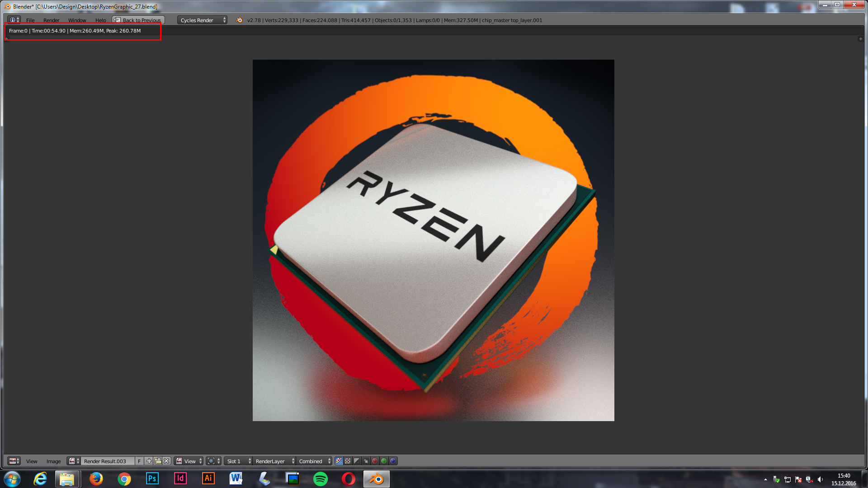Launch Illustrator from taskbar

click(x=208, y=479)
